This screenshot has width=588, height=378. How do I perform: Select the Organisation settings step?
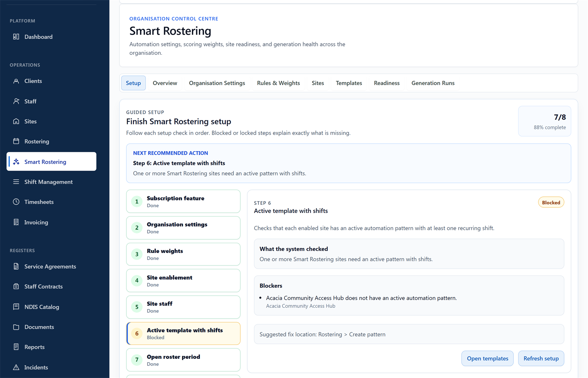[x=183, y=228]
